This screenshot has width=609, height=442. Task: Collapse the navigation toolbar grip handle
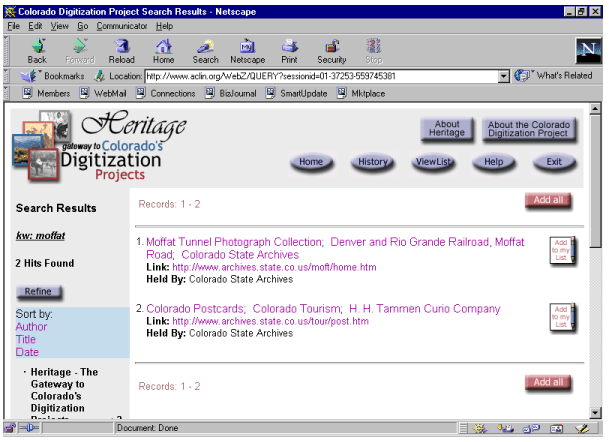pos(6,51)
